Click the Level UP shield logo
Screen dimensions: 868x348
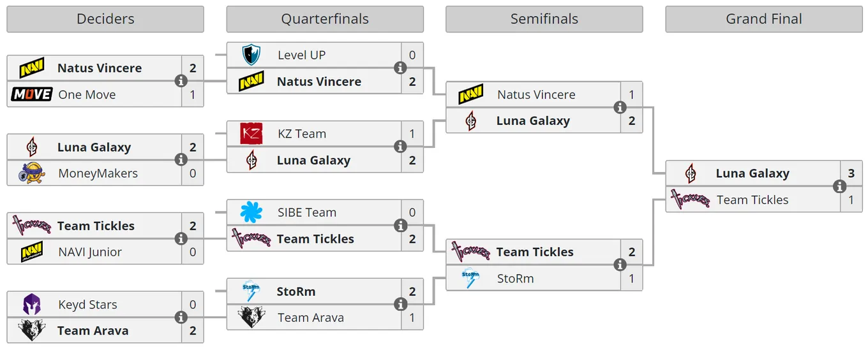pyautogui.click(x=251, y=55)
